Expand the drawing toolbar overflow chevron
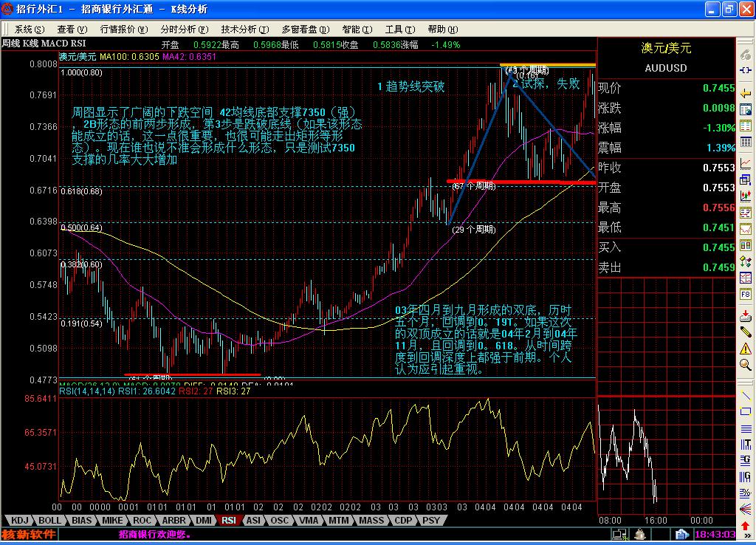 [747, 535]
